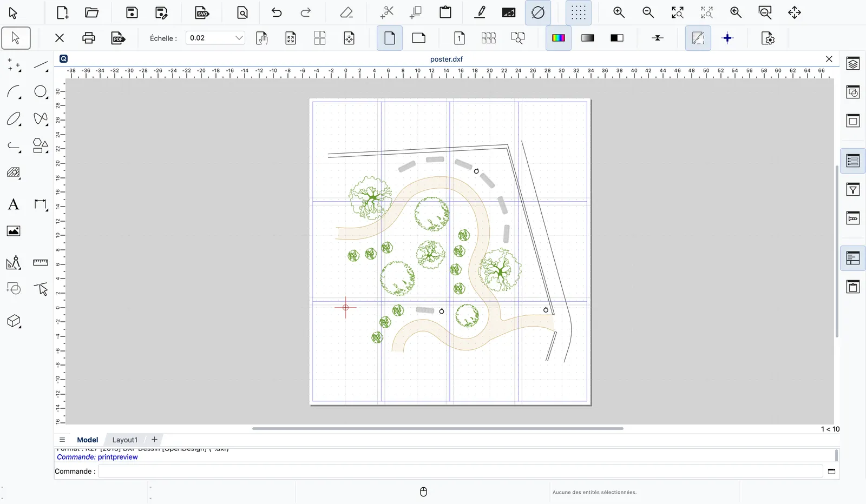Export drawing as SVG icon
Viewport: 866px width, 504px height.
tap(202, 12)
